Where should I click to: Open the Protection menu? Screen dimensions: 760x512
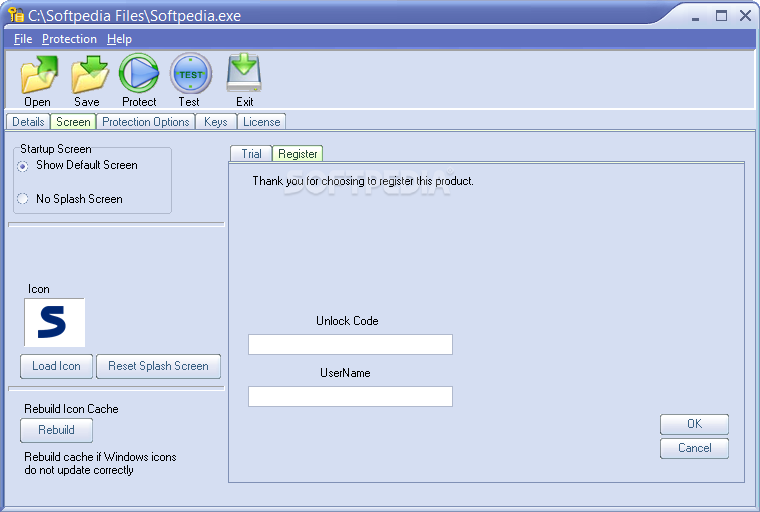(x=69, y=39)
